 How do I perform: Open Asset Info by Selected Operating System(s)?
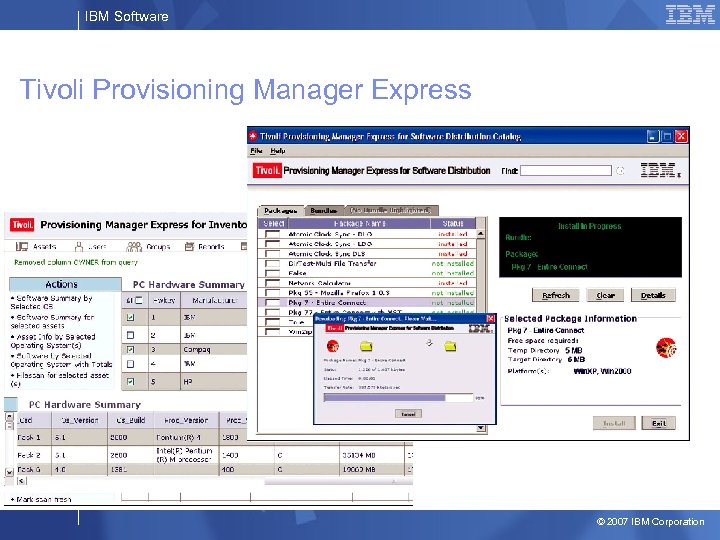coord(53,341)
